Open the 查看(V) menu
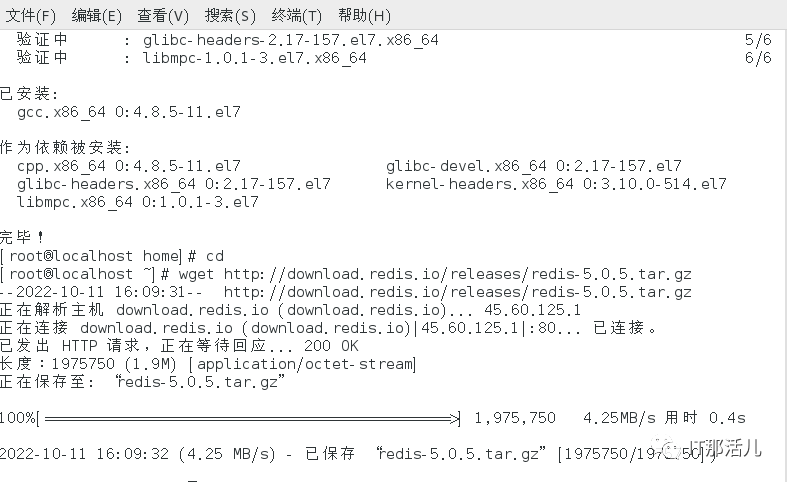The width and height of the screenshot is (787, 482). tap(163, 16)
